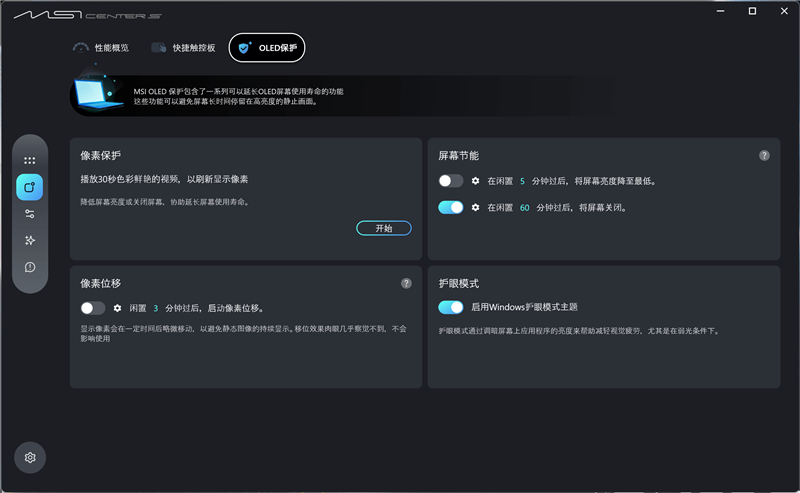Image resolution: width=800 pixels, height=493 pixels.
Task: Open the alert support sidebar icon
Action: coord(30,267)
